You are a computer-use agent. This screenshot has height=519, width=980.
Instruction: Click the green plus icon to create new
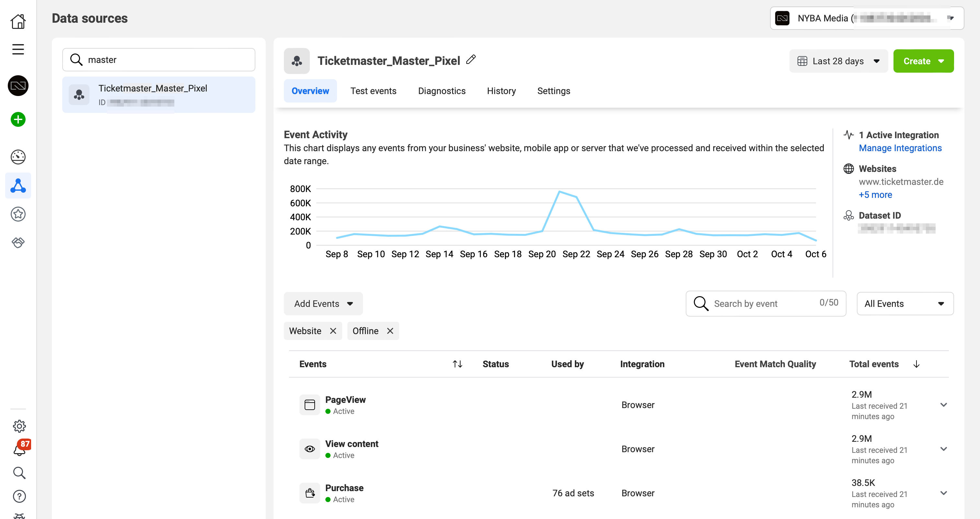pyautogui.click(x=17, y=119)
